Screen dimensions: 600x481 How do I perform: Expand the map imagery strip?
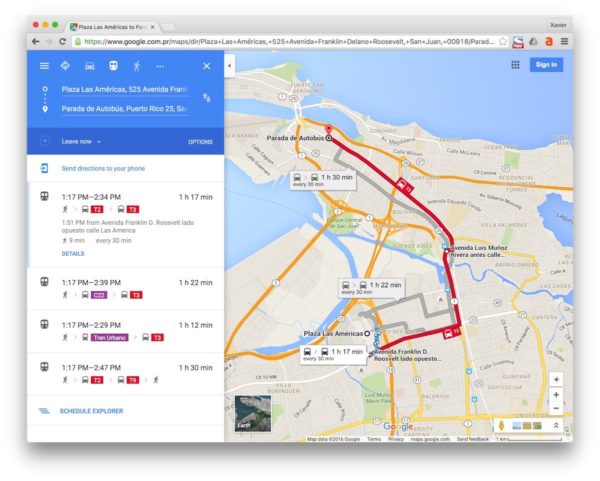click(x=556, y=426)
